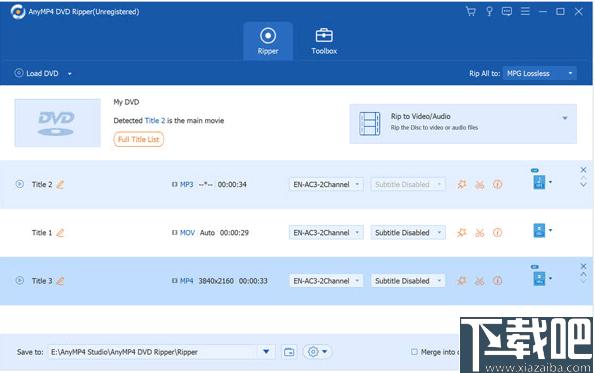The width and height of the screenshot is (595, 373).
Task: Select the Title 1 row name
Action: pyautogui.click(x=42, y=233)
